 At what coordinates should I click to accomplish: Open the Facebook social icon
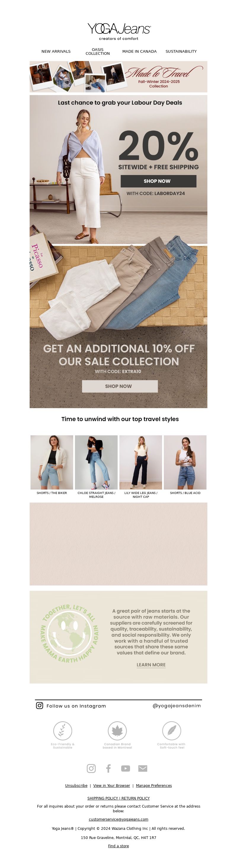pos(108,768)
